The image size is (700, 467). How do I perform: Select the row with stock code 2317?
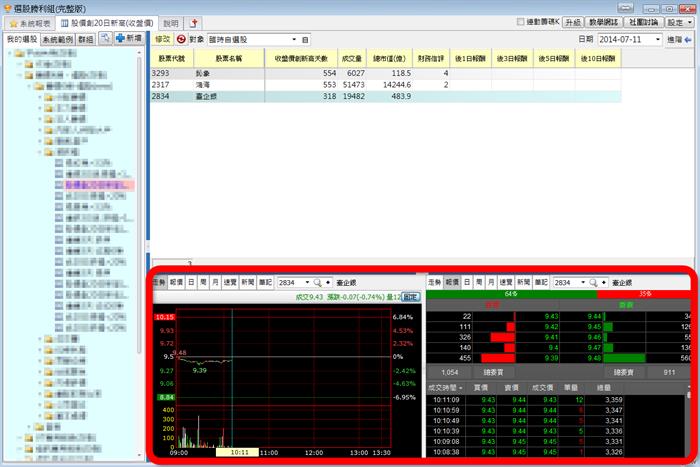click(386, 85)
